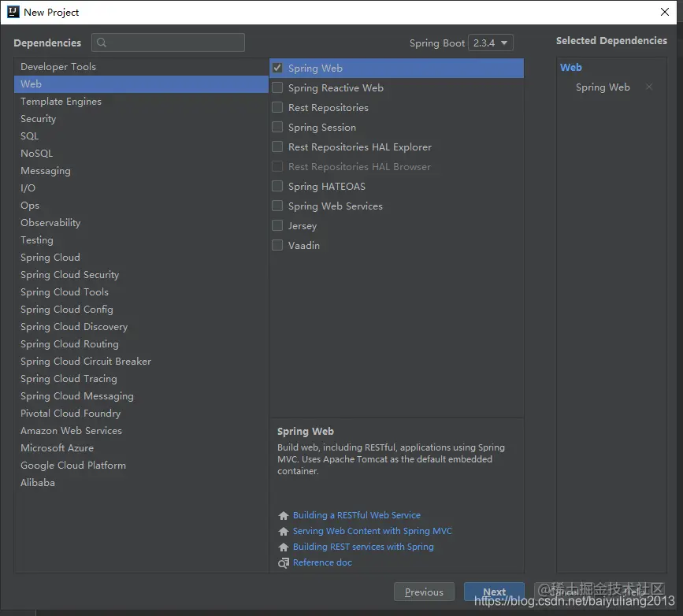
Task: Proceed with the Next button
Action: pyautogui.click(x=494, y=592)
